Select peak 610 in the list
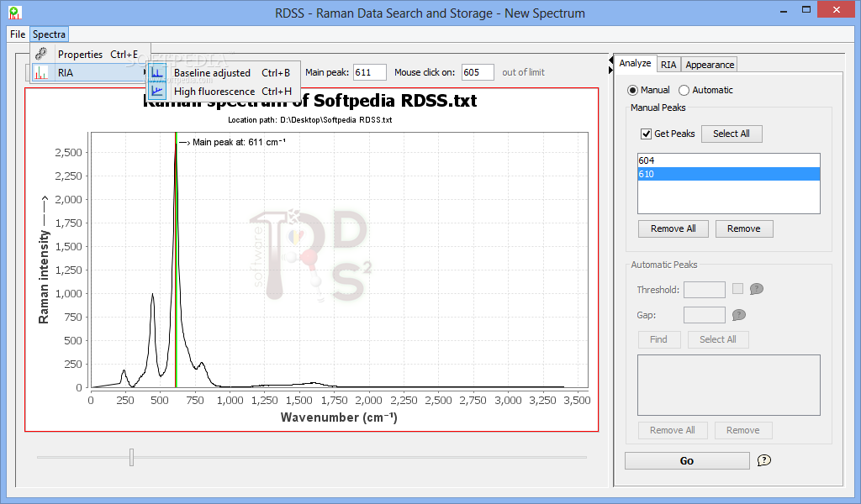Screen dimensions: 861x504 pos(729,174)
